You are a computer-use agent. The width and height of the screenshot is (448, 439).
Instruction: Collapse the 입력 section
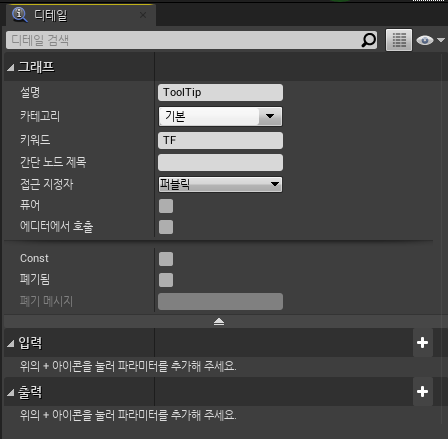pos(11,343)
